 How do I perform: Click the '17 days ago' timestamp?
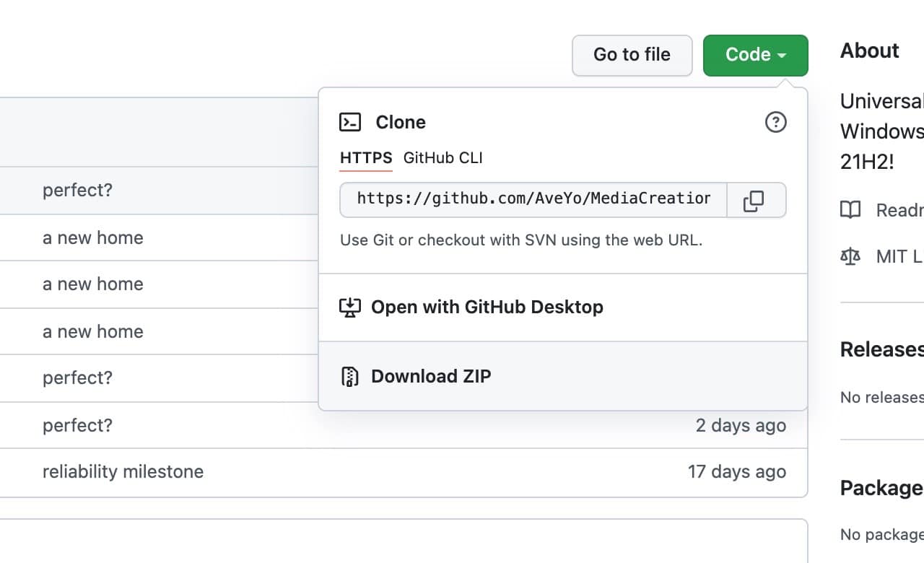click(737, 471)
